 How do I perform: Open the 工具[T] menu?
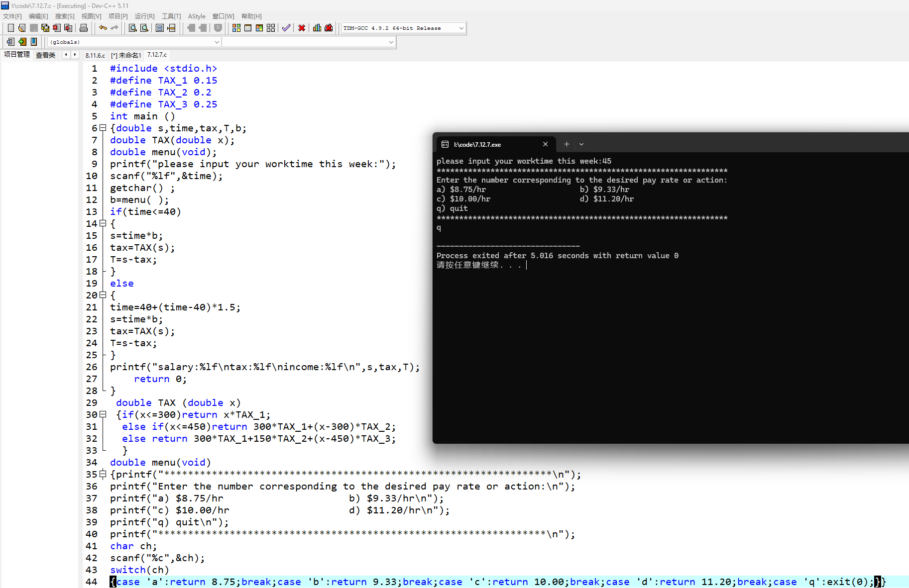point(171,16)
